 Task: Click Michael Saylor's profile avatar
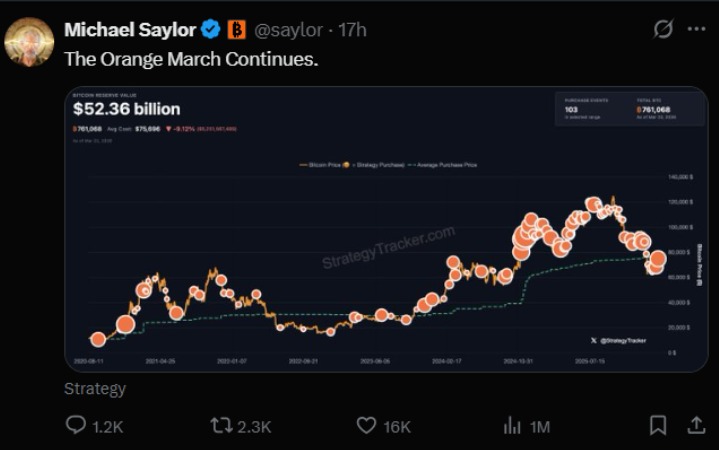coord(29,41)
